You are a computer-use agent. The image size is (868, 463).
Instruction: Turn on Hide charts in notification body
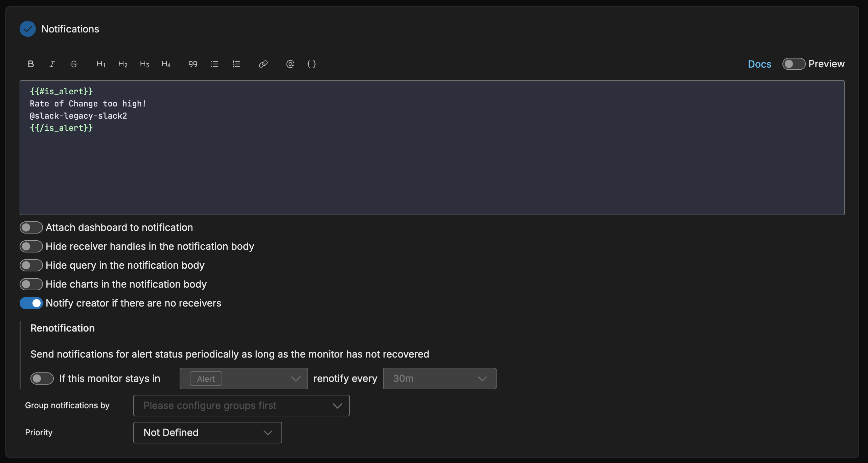tap(31, 284)
